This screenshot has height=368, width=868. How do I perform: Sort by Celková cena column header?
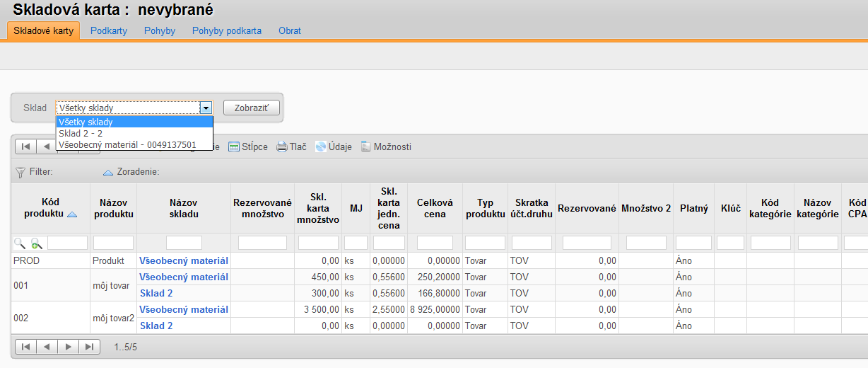tap(435, 209)
